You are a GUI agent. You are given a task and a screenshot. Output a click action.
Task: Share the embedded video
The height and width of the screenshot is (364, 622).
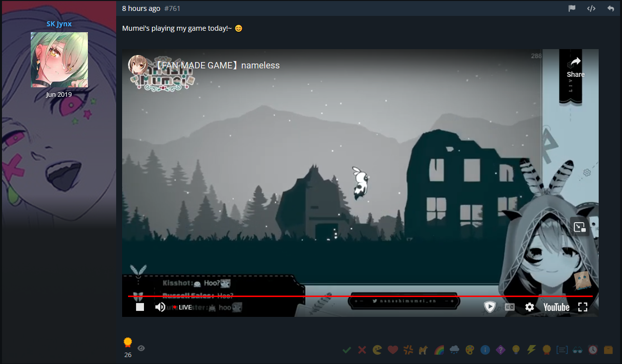(x=576, y=67)
